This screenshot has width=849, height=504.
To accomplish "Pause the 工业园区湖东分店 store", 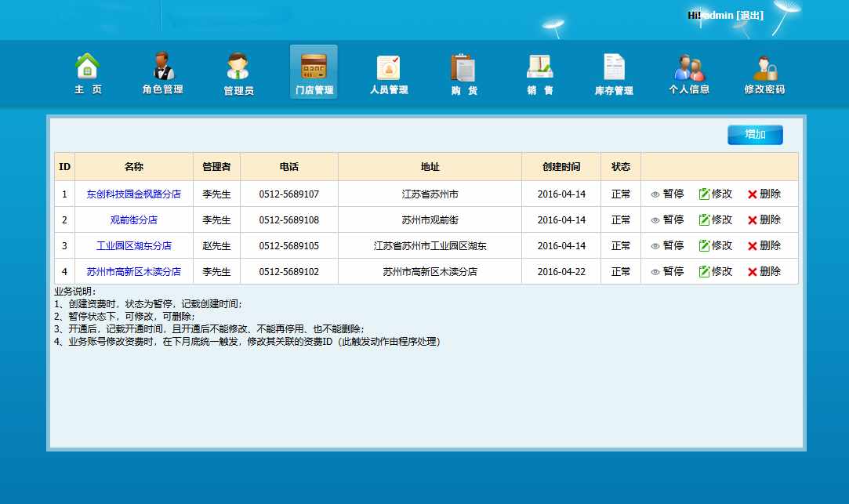I will pos(667,245).
